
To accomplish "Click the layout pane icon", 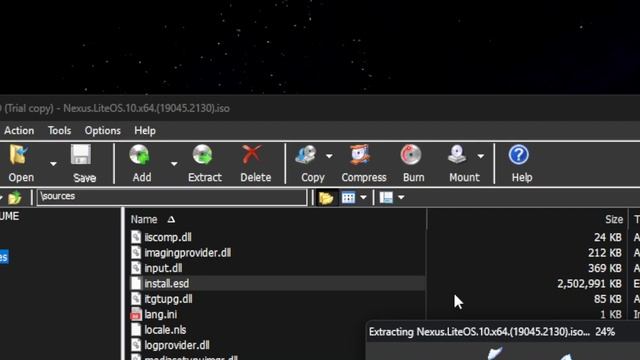I will click(x=386, y=198).
